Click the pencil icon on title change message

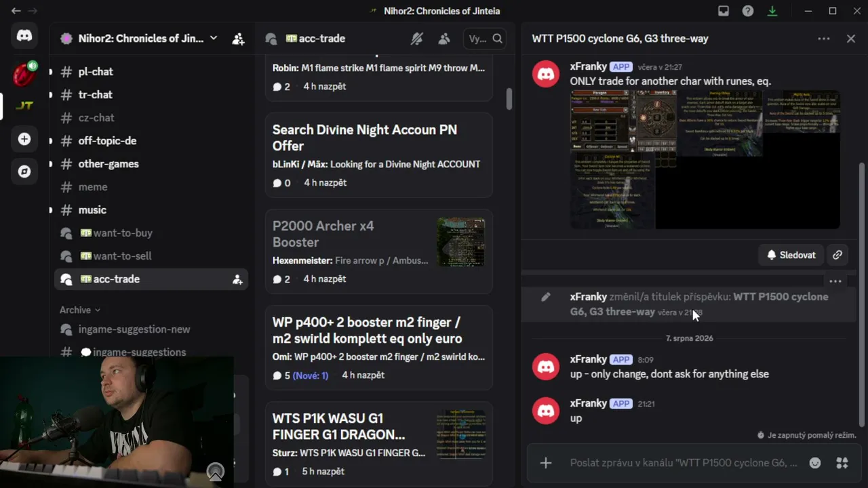tap(546, 297)
